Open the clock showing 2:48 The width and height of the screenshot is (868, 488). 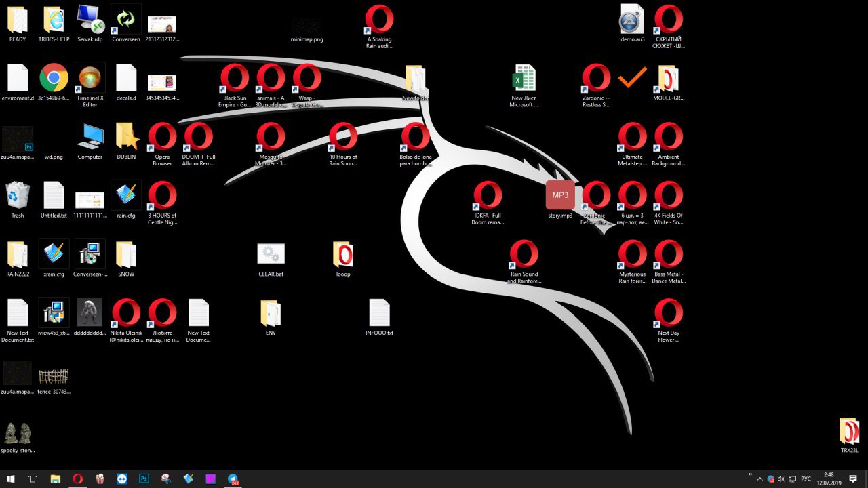pos(829,479)
